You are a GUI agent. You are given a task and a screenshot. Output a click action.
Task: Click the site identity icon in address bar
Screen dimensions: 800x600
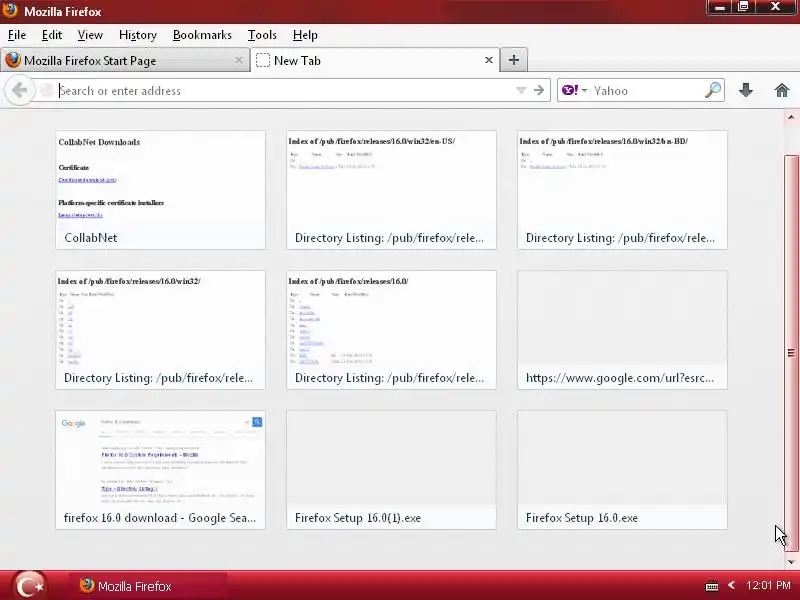[46, 90]
